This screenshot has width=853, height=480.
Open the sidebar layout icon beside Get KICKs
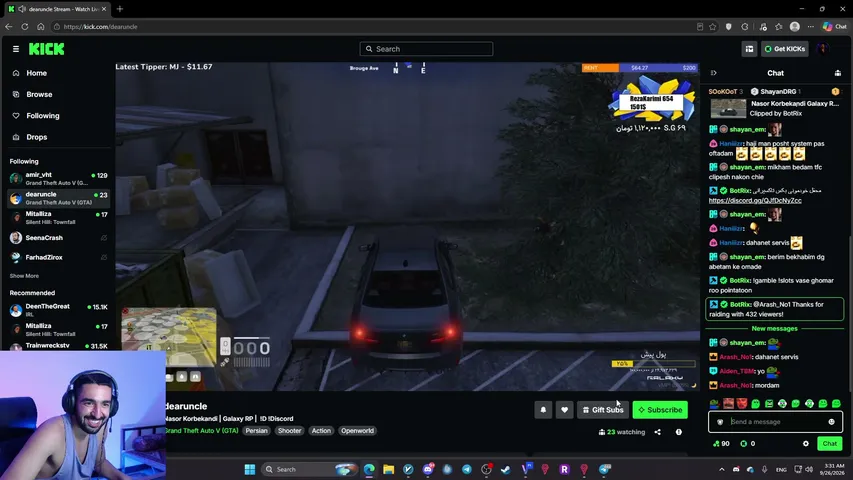coord(749,49)
